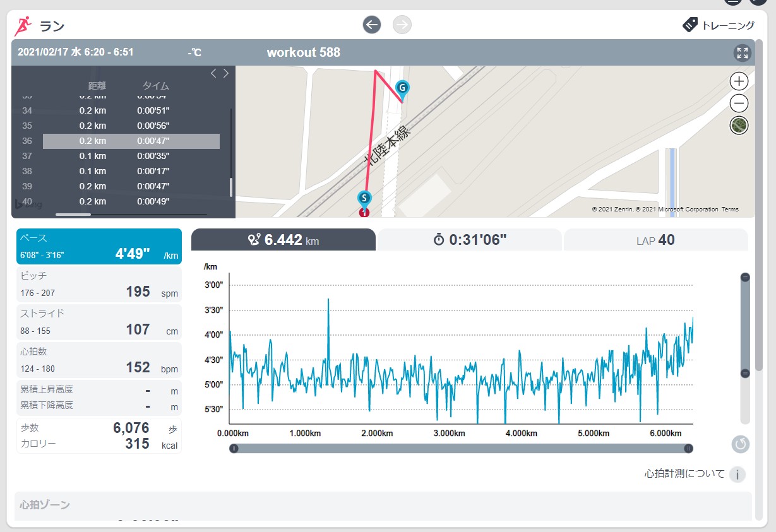Select lap 39 row
Screen dimensions: 776x532
coord(131,186)
